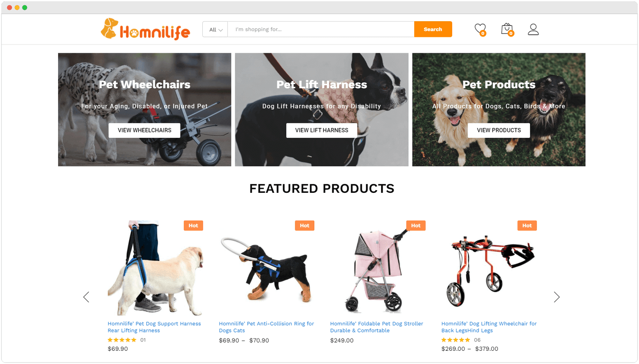Click the Hot badge on the pet stroller
Image resolution: width=639 pixels, height=364 pixels.
416,225
